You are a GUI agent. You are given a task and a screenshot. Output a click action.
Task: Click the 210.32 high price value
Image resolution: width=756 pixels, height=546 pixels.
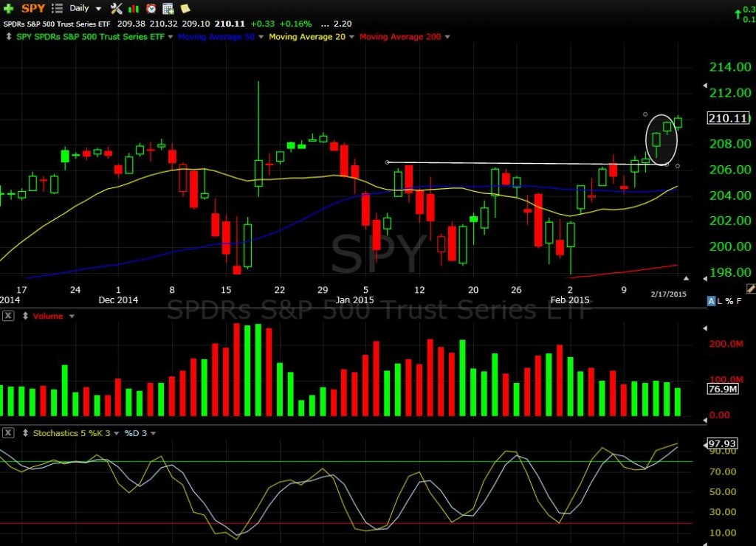(x=163, y=24)
